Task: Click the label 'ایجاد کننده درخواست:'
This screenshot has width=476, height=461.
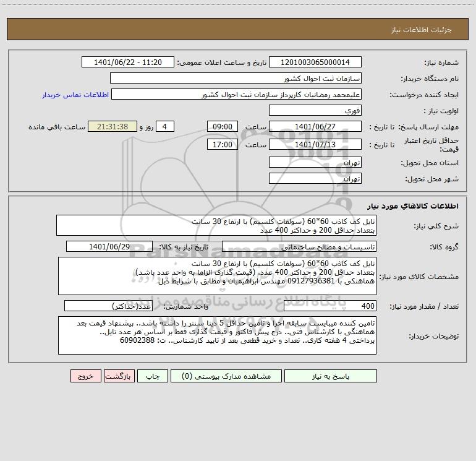Action: click(x=425, y=95)
